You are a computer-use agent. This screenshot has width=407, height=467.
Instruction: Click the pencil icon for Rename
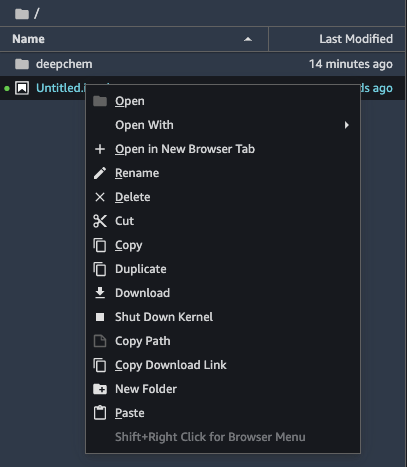(100, 173)
